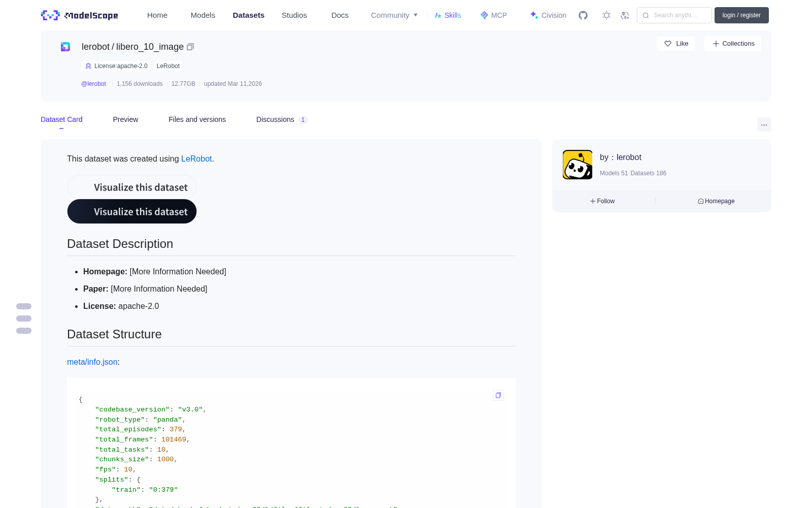The width and height of the screenshot is (812, 508).
Task: Go to the Home menu item
Action: point(157,15)
